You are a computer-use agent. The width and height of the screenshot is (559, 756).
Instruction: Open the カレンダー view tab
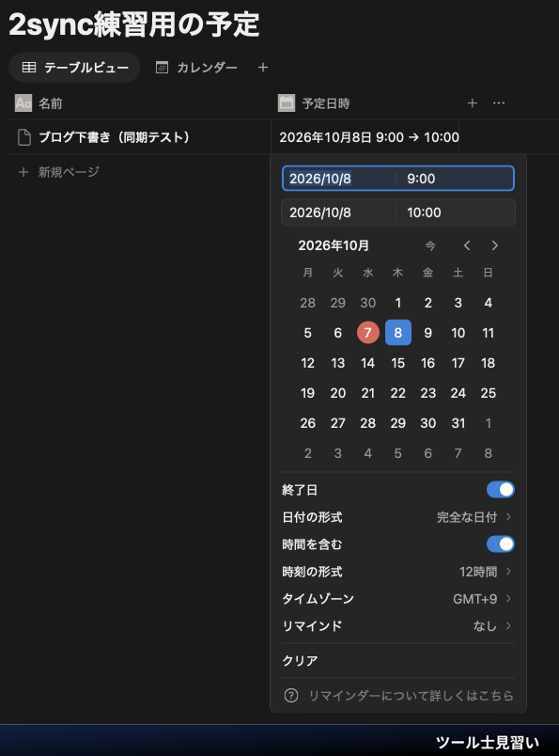(196, 68)
